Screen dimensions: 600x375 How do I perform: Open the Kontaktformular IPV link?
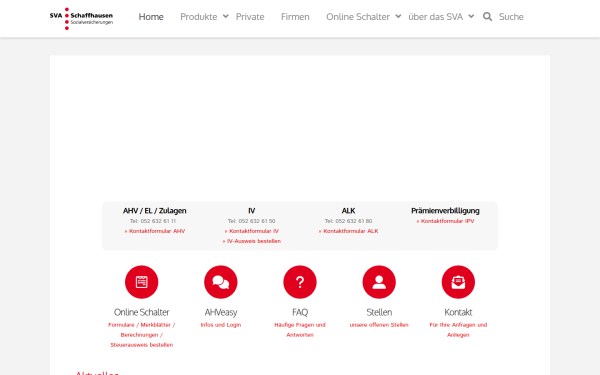point(445,221)
